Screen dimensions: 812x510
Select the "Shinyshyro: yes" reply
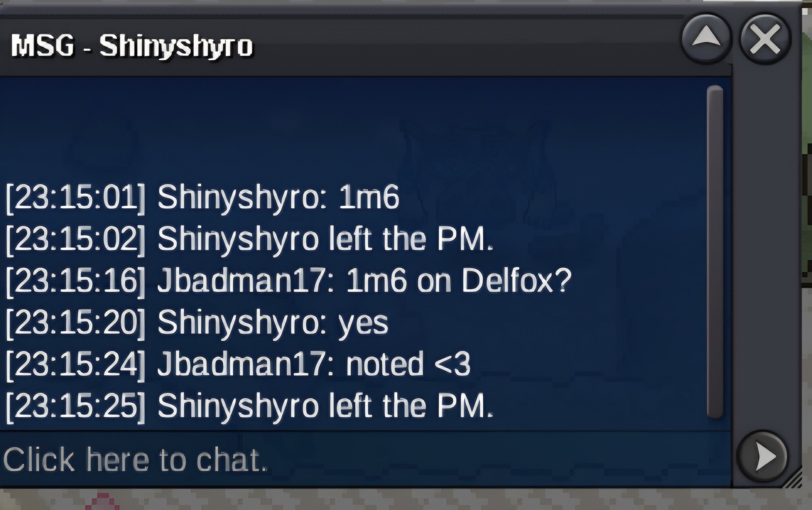coord(273,324)
